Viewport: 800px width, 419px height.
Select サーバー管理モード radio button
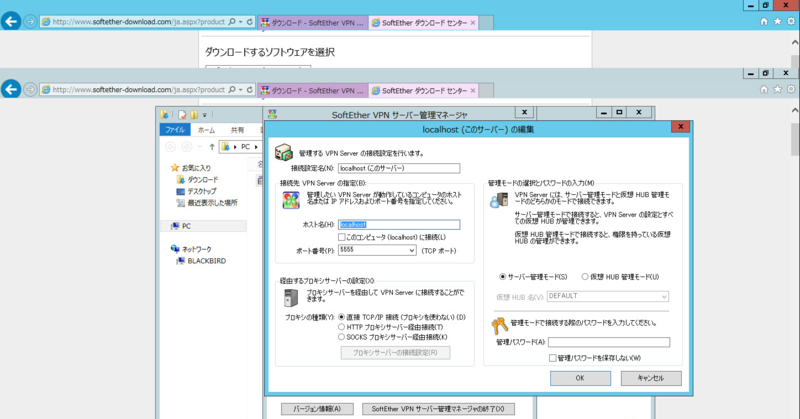point(503,277)
